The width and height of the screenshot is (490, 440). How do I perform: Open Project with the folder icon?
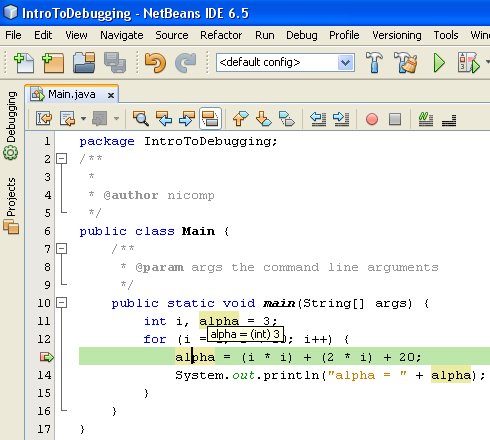pos(84,62)
